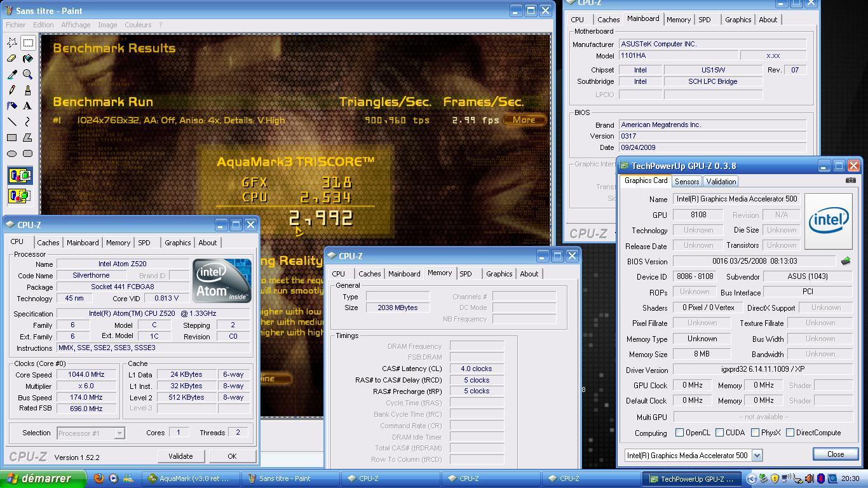Select the opaque selection mode option

tap(20, 175)
